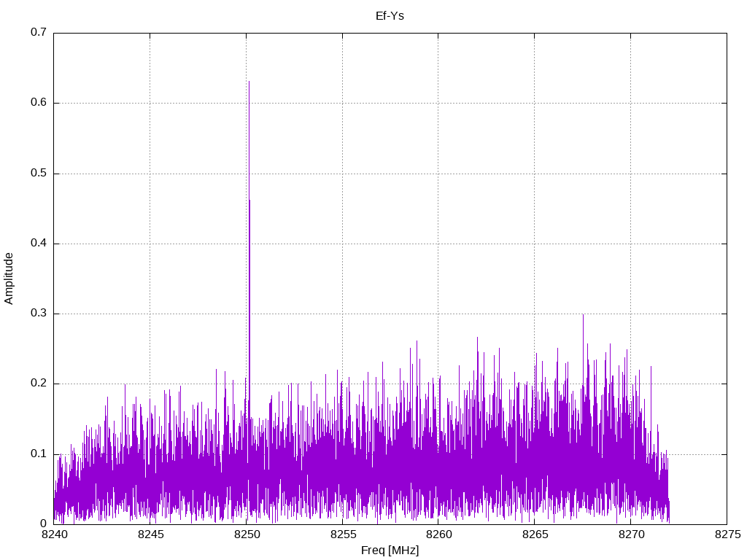Select the 0.6 y-axis tick label

coord(39,103)
